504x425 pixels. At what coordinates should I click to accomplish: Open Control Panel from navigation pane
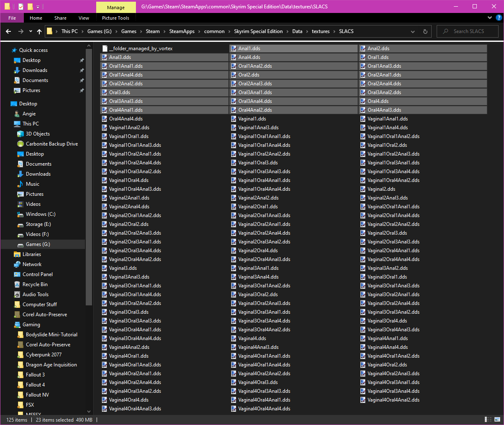coord(38,274)
